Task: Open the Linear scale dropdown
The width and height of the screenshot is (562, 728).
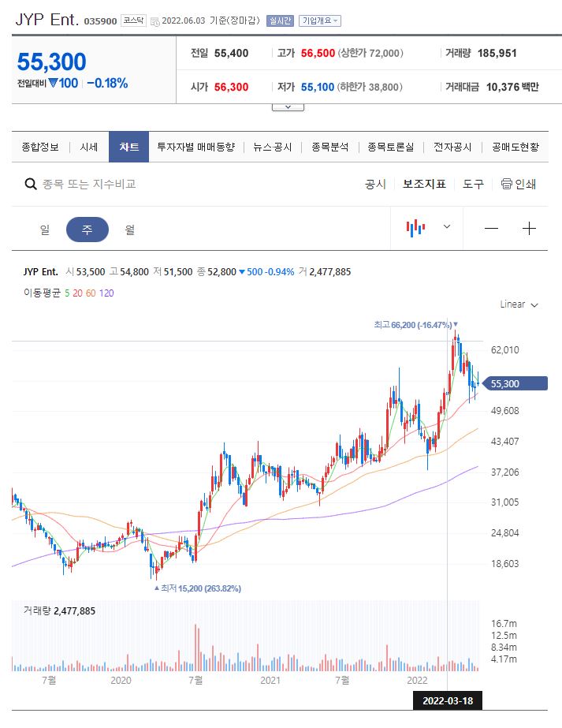Action: click(x=519, y=304)
